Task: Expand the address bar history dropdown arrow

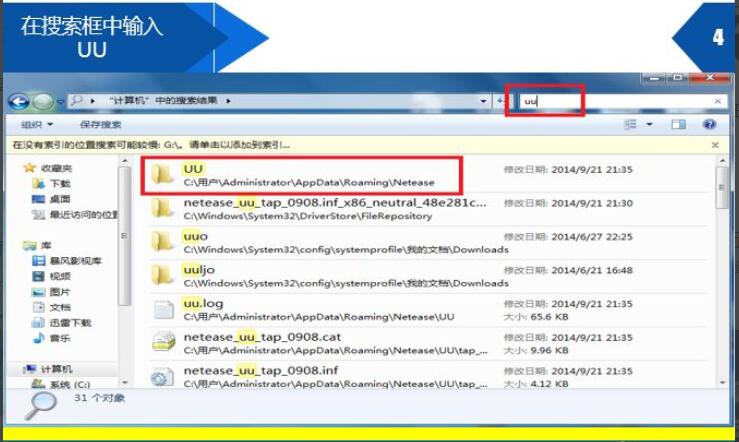Action: point(483,101)
